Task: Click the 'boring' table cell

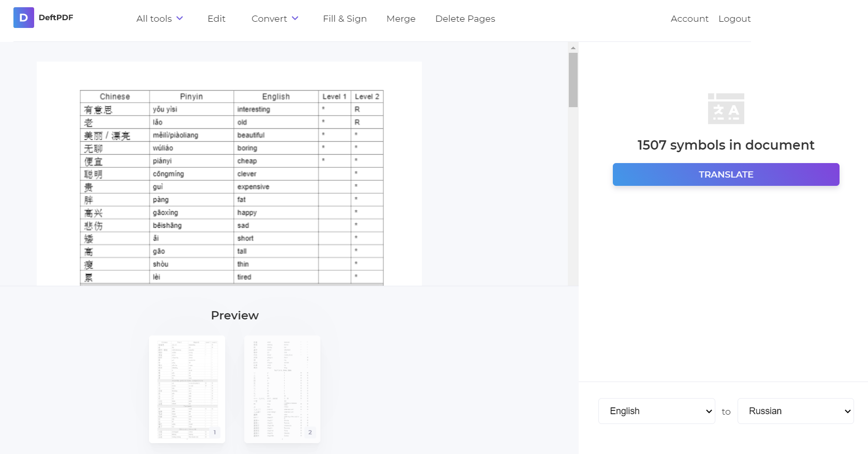Action: tap(276, 148)
